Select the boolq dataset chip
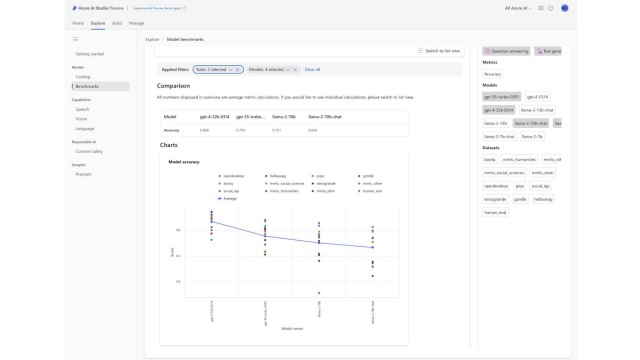 (489, 160)
